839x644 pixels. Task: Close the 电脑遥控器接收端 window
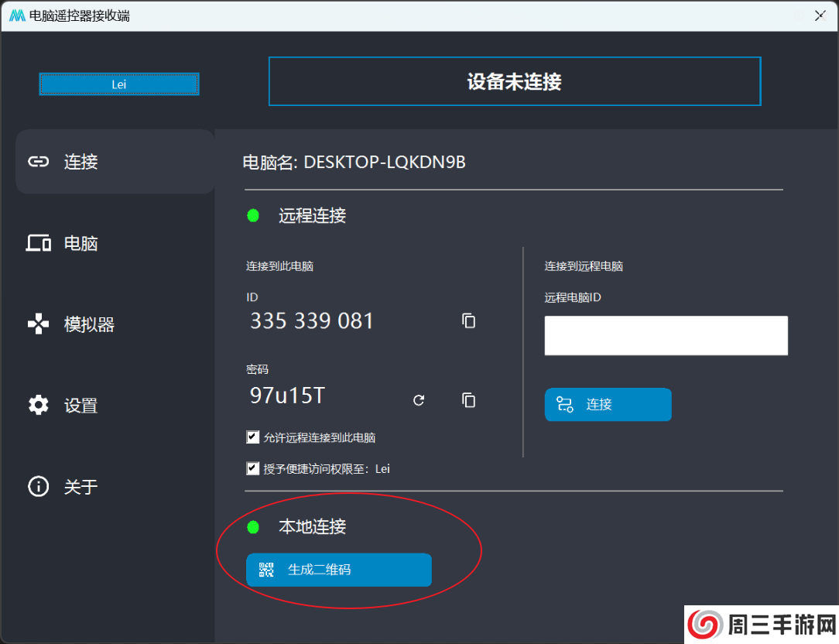click(x=820, y=15)
